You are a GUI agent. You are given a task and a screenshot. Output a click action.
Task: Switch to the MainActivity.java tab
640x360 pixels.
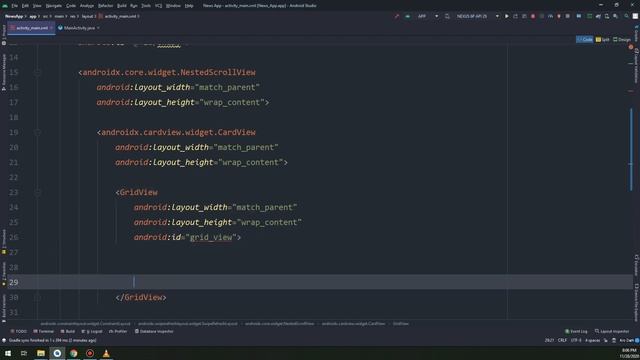(79, 28)
